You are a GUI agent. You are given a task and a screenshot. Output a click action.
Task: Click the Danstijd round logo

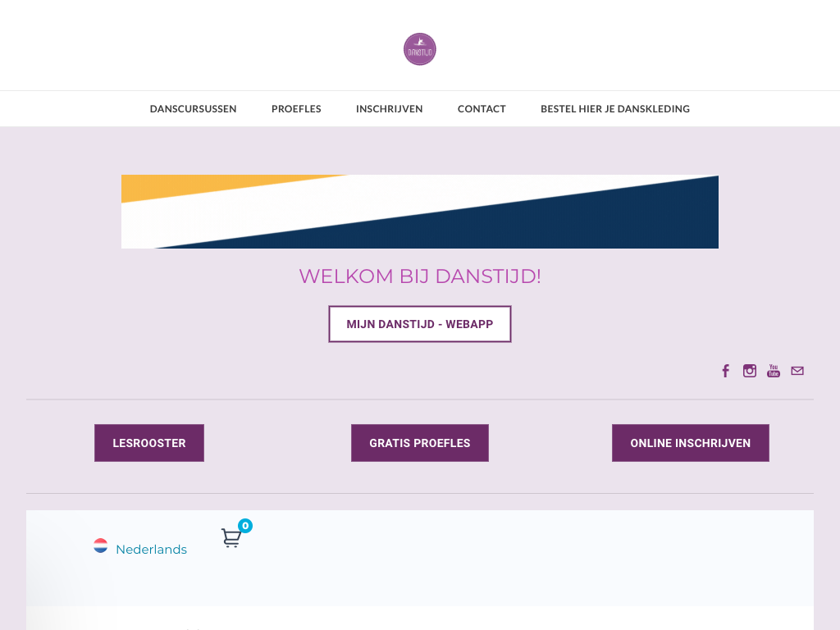[x=419, y=49]
